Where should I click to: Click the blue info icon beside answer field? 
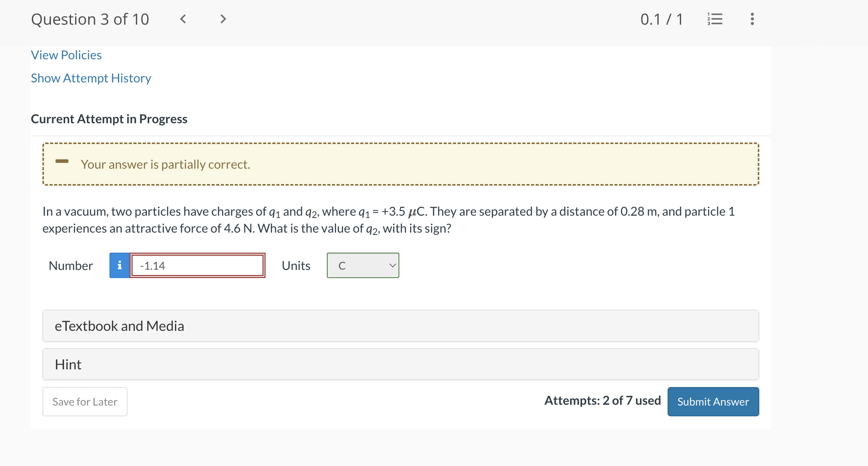pyautogui.click(x=119, y=265)
